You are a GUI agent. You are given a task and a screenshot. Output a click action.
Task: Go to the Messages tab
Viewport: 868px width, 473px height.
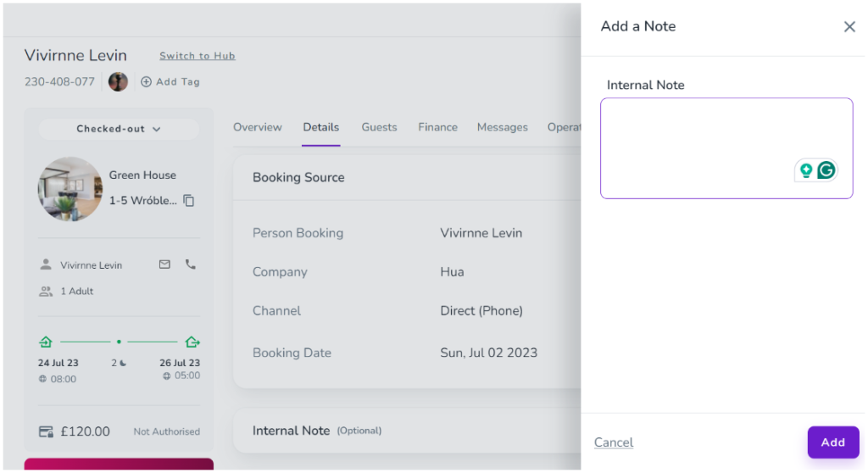click(x=502, y=127)
